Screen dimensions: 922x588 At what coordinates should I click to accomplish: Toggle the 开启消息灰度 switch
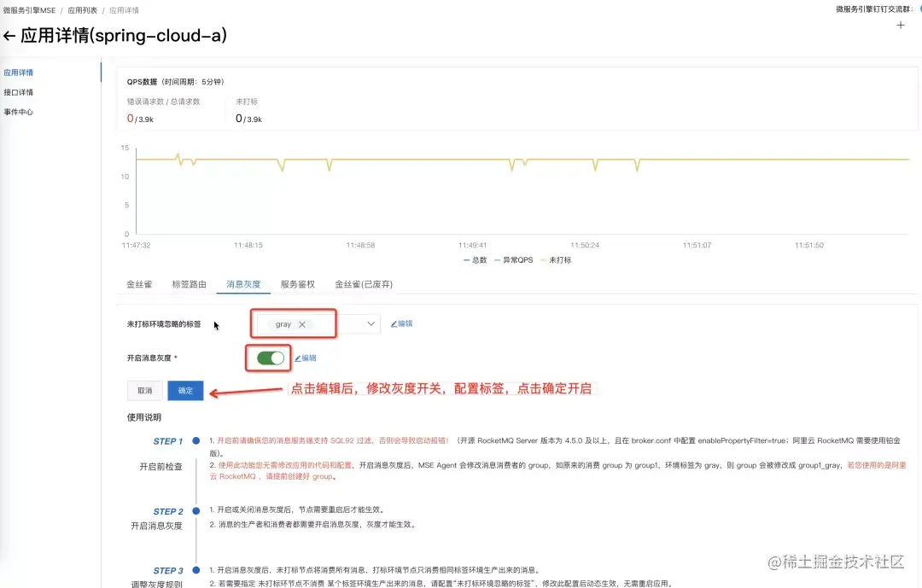[271, 358]
